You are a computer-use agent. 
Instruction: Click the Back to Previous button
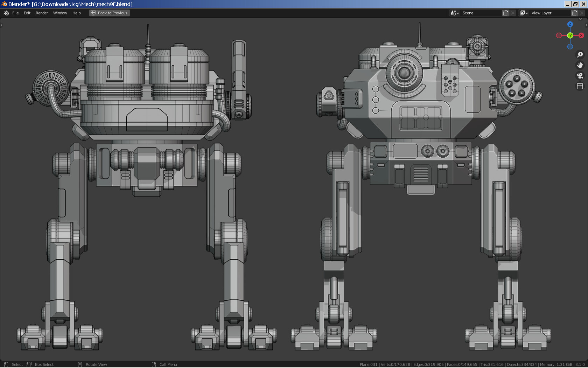tap(109, 13)
